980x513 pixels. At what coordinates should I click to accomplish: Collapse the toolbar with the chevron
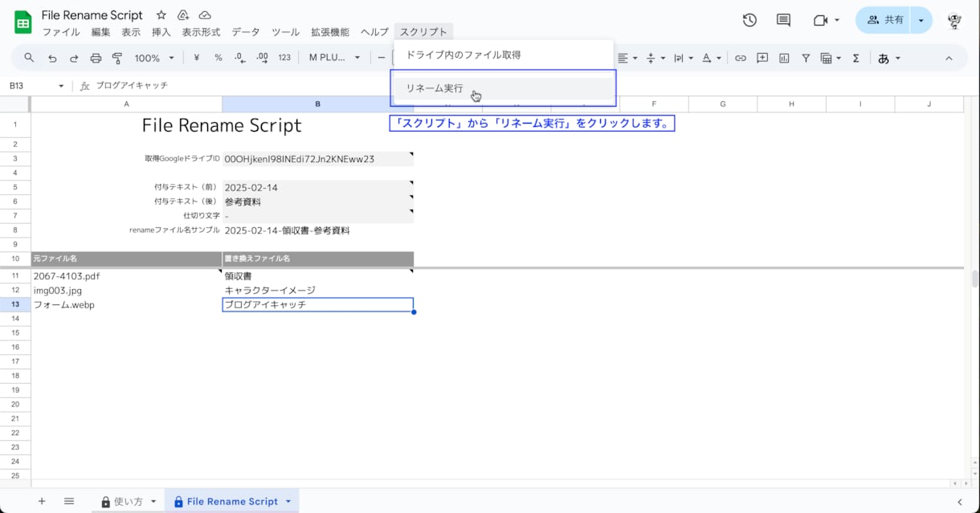(949, 58)
